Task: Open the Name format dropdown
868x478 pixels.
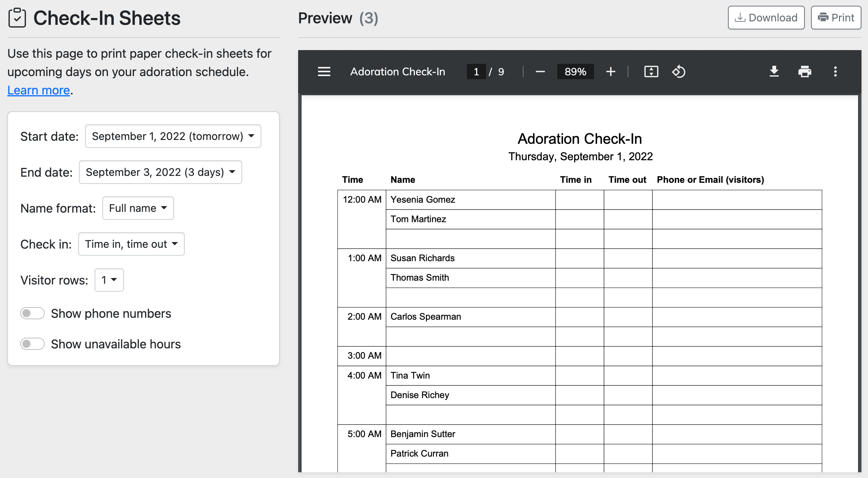Action: 138,208
